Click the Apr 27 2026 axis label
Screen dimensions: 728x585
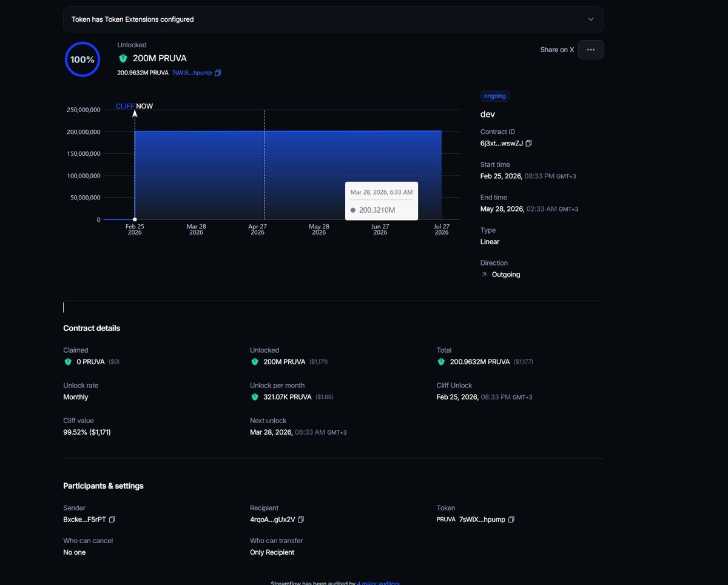(257, 229)
